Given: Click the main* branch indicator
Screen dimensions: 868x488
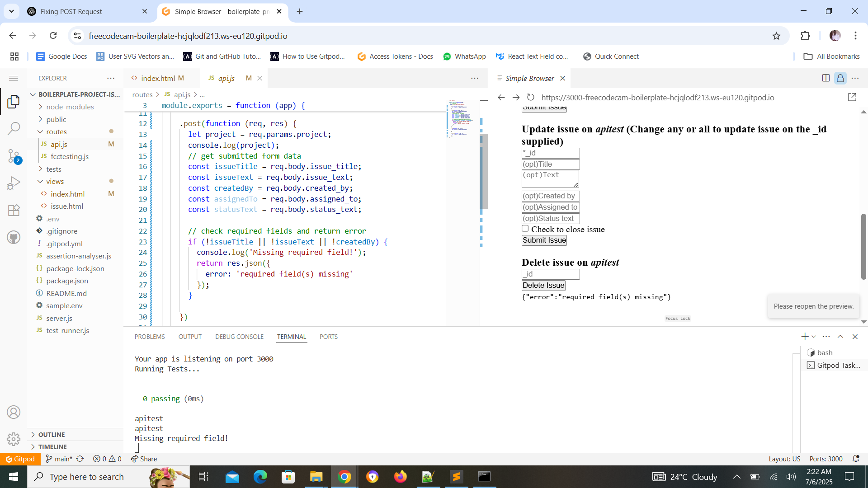Looking at the screenshot, I should click(59, 459).
